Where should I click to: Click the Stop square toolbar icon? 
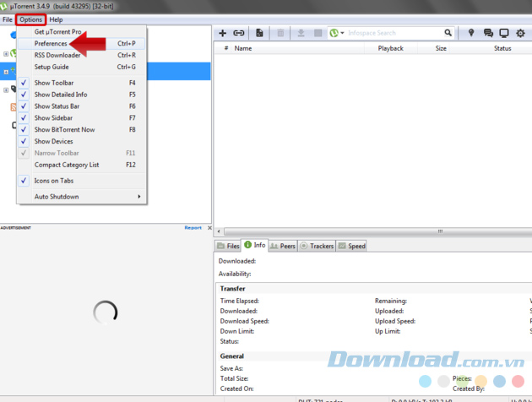[x=318, y=33]
